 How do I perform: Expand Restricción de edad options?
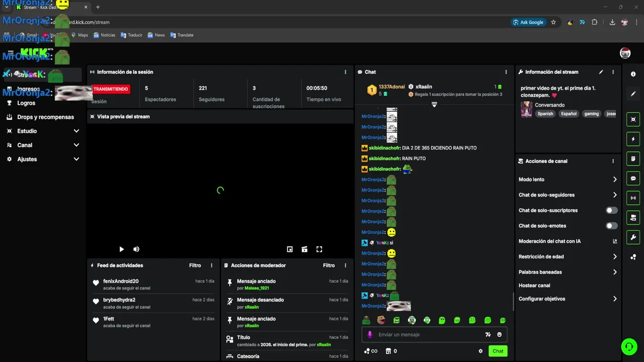click(615, 257)
